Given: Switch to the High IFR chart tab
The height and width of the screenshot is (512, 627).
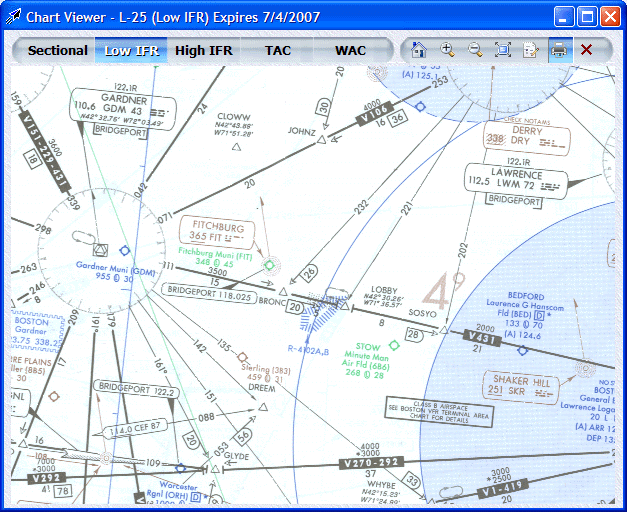Looking at the screenshot, I should pos(204,50).
